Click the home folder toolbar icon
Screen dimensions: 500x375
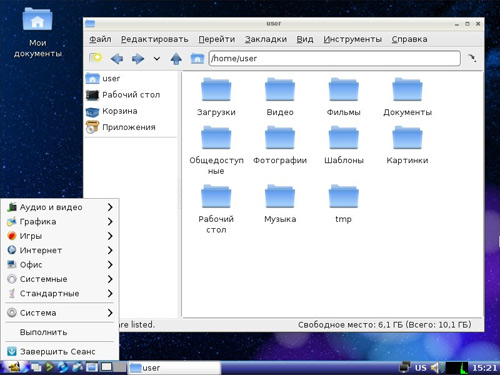coord(197,59)
